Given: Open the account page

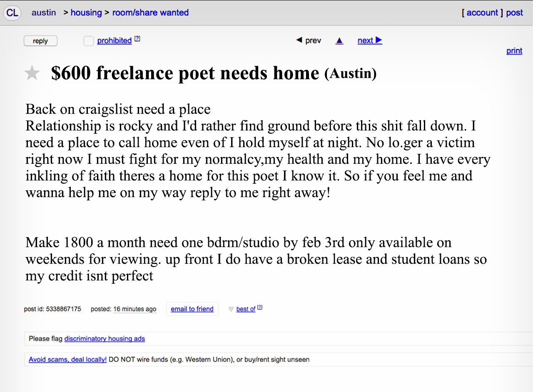Looking at the screenshot, I should (x=482, y=12).
